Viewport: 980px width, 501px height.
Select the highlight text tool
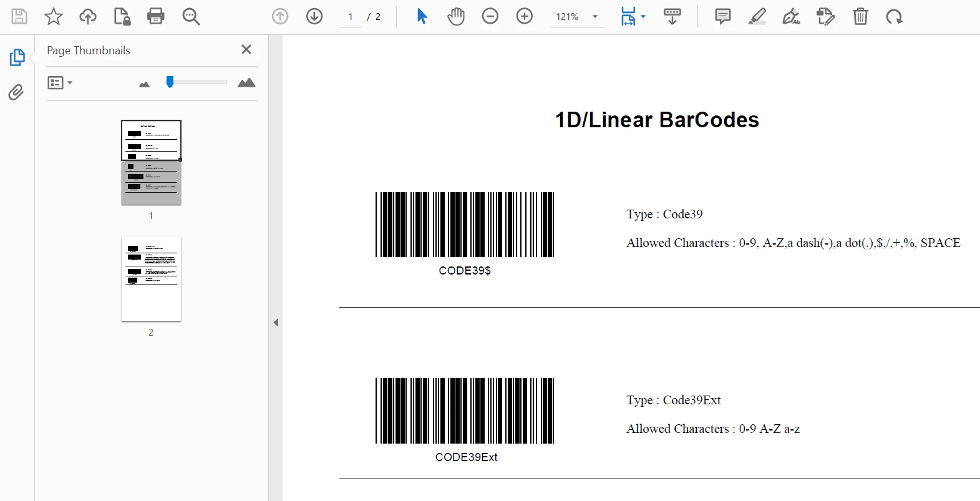pyautogui.click(x=757, y=17)
